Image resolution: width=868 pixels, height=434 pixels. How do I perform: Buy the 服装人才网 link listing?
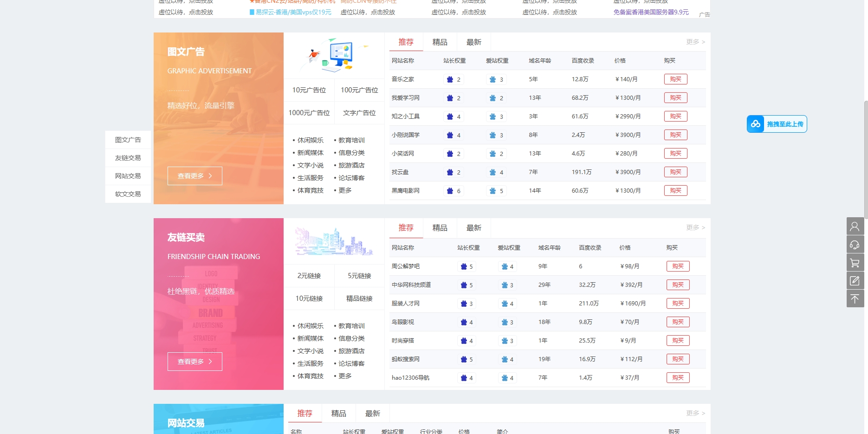678,304
